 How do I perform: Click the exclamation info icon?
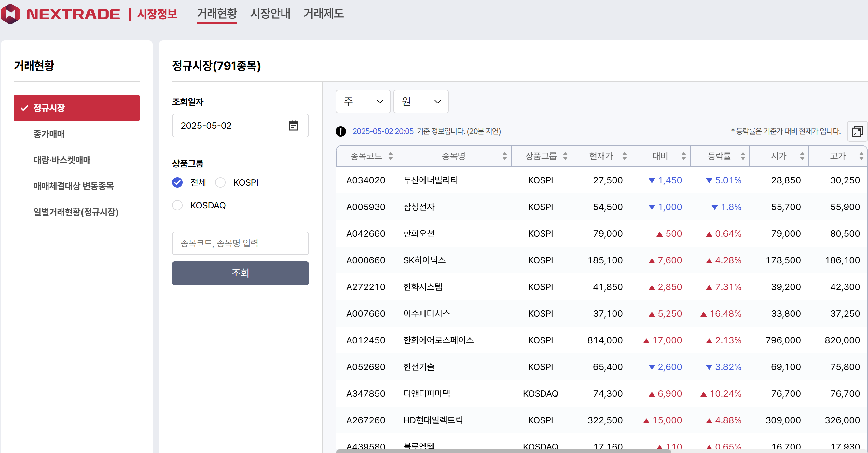point(341,131)
